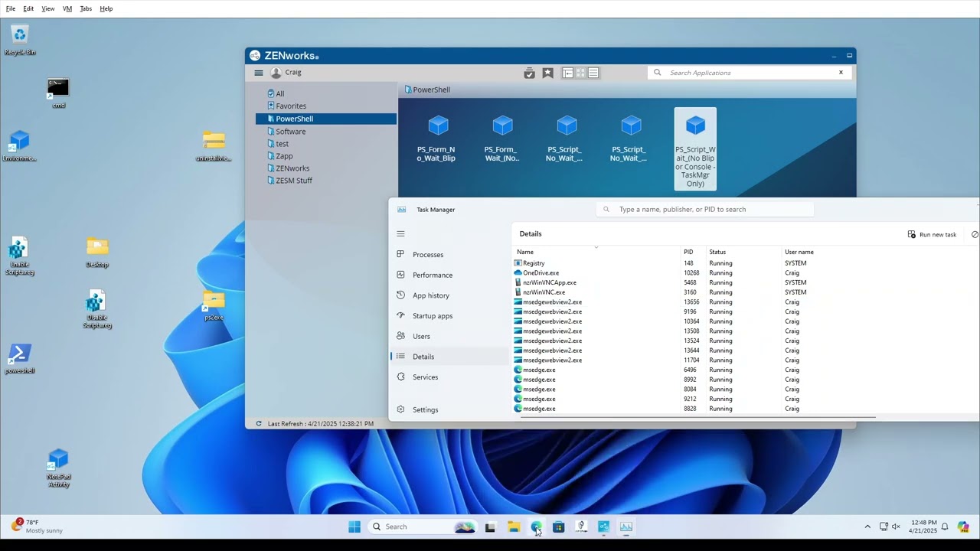The height and width of the screenshot is (551, 980).
Task: Click the PS_Form_No_Wait_Blip application icon
Action: pyautogui.click(x=438, y=125)
